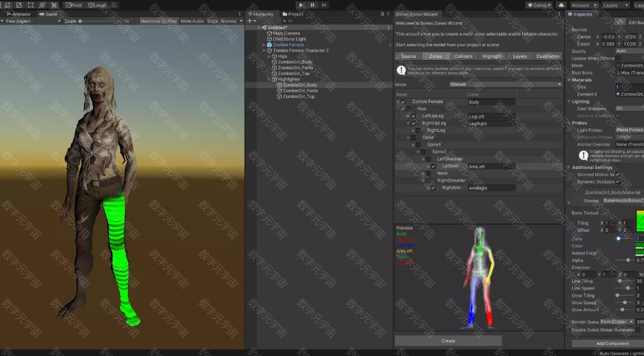Select Directional Light object
Screen dimensions: 644x356
pos(289,39)
